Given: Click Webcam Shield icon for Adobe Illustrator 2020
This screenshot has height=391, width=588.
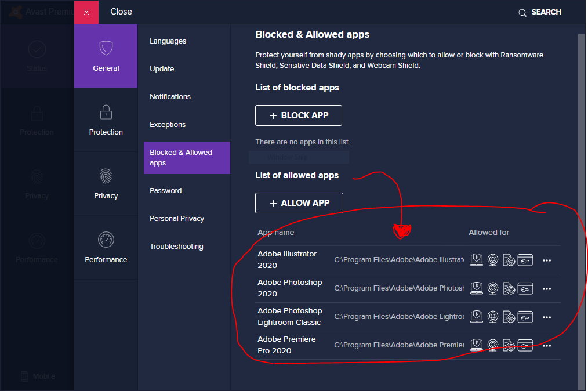Looking at the screenshot, I should click(x=493, y=260).
